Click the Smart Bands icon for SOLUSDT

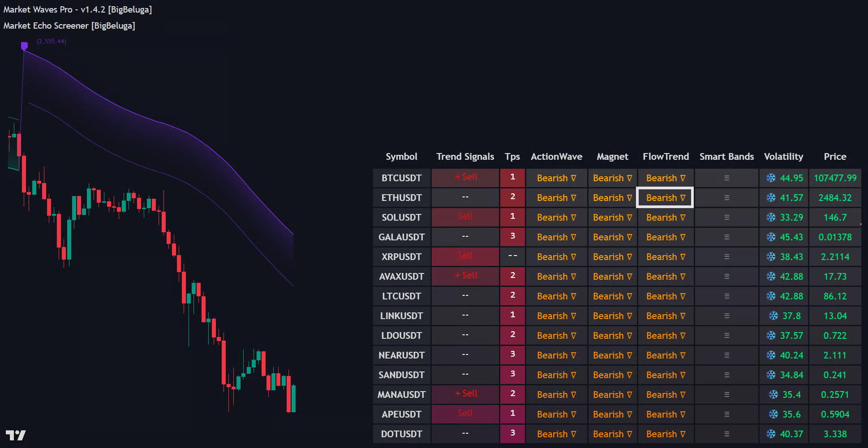coord(726,218)
